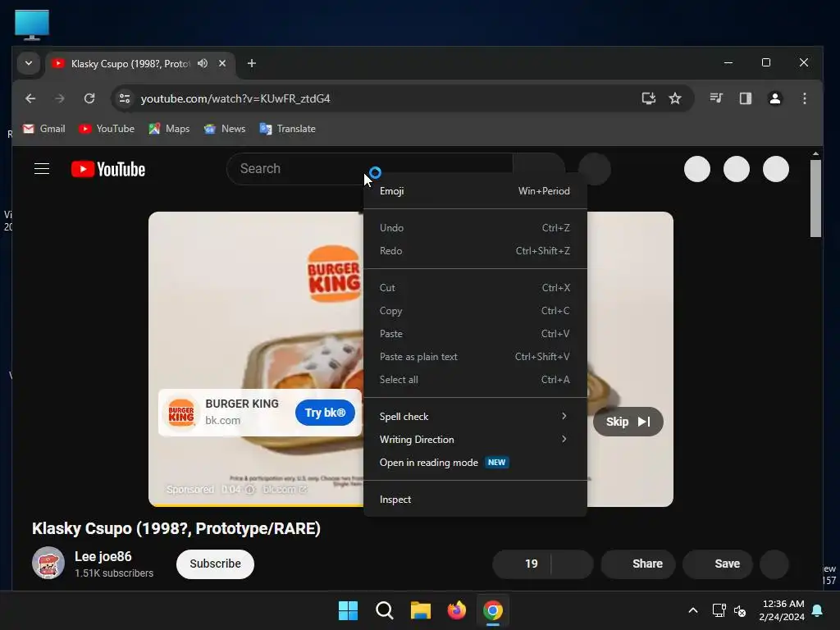Open News bookmark
This screenshot has height=630, width=840.
225,129
